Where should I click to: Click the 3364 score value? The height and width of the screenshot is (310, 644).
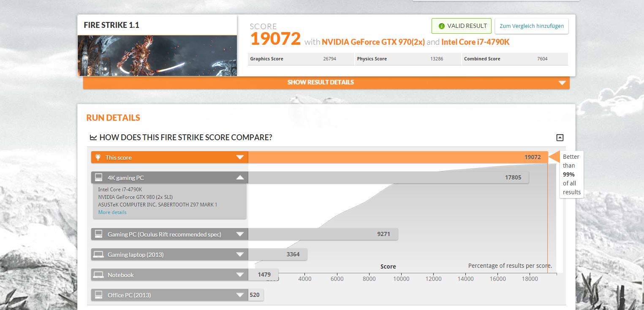point(293,255)
